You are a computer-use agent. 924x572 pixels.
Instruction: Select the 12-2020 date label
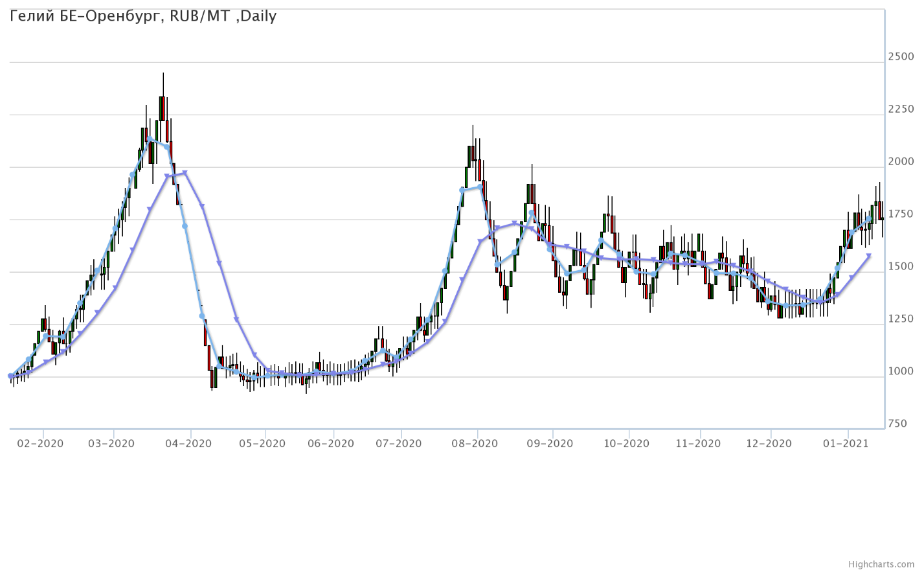[769, 444]
